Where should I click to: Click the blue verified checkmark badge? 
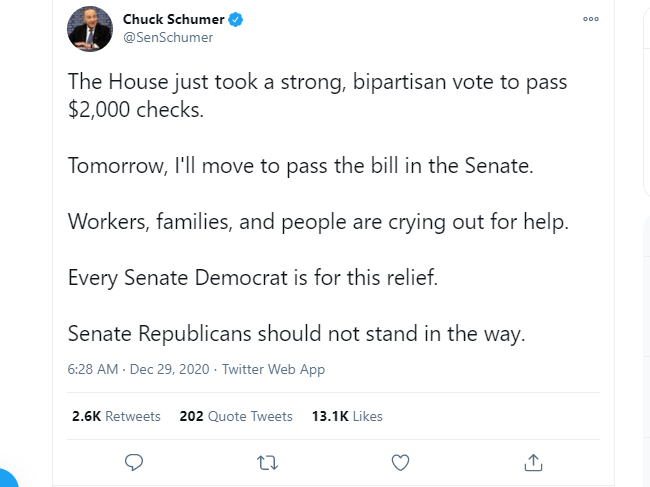pyautogui.click(x=236, y=19)
